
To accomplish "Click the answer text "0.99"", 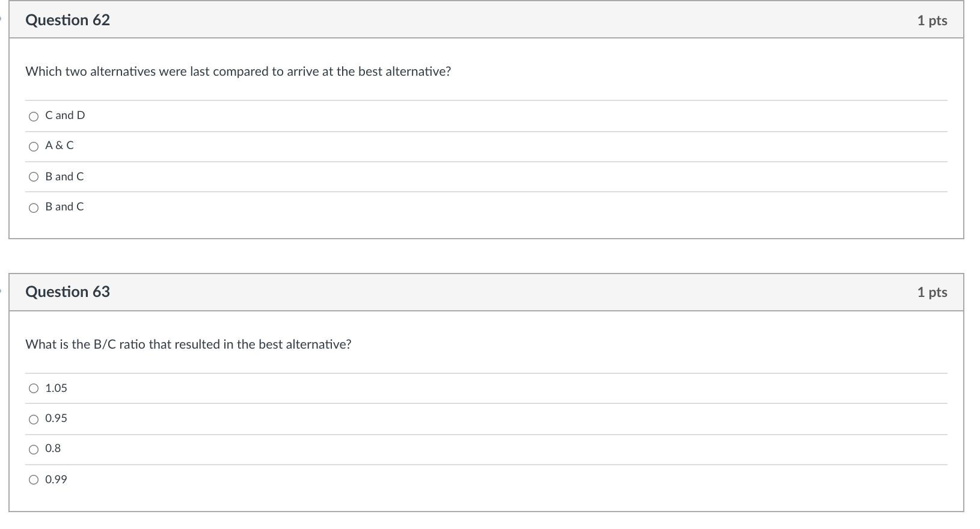I will click(x=56, y=479).
